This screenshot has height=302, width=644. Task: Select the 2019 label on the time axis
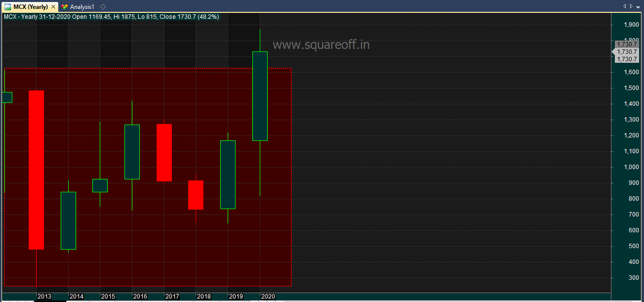(x=236, y=297)
